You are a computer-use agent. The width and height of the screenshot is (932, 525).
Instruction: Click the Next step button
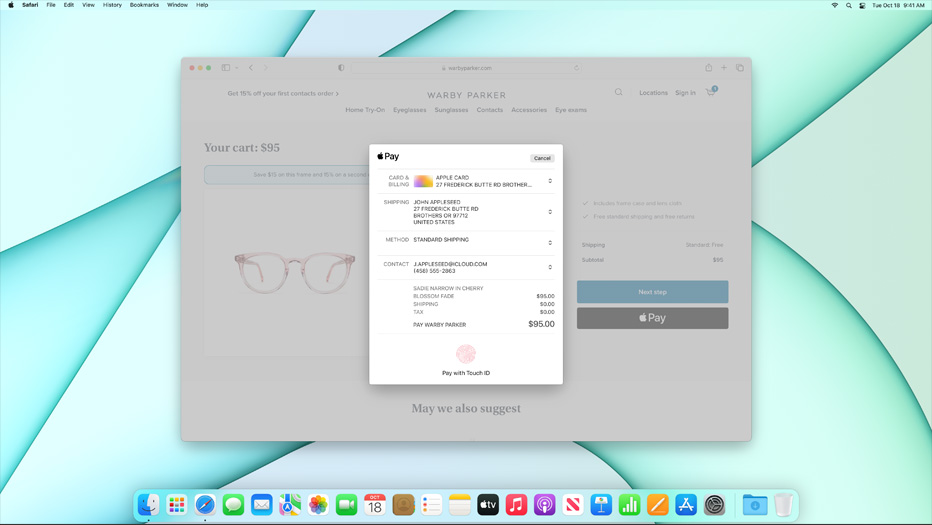[652, 292]
